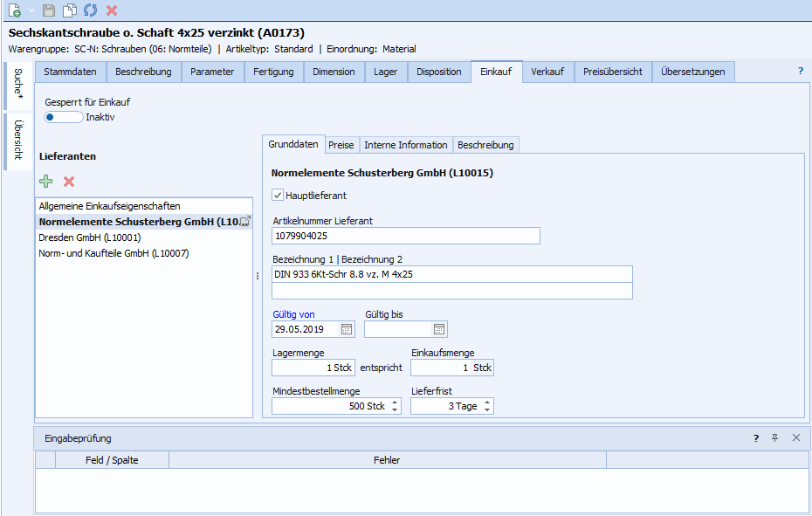Uncheck the Hauptlieferant checkbox
The height and width of the screenshot is (516, 812).
click(279, 196)
